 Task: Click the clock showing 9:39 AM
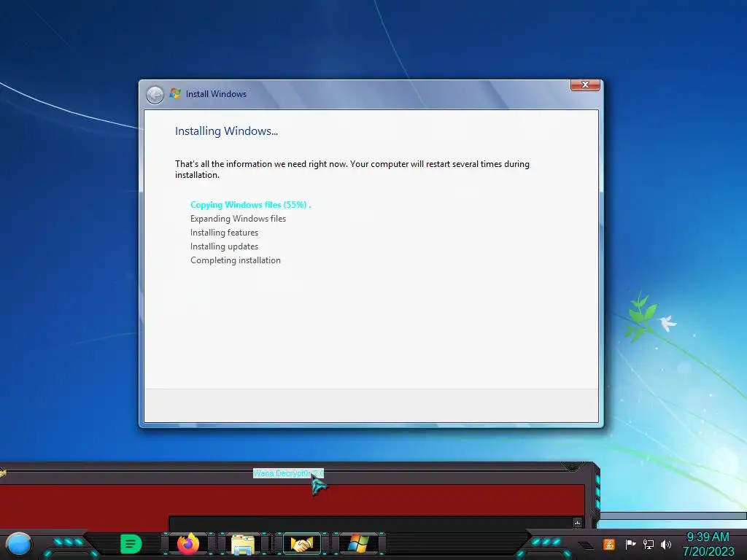[708, 544]
